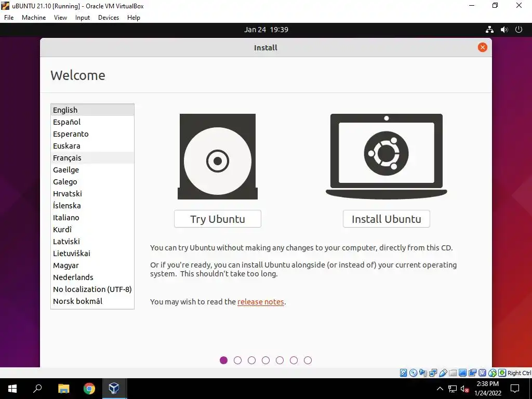Click the Right Ctrl host key label
Image resolution: width=532 pixels, height=399 pixels.
[x=519, y=373]
